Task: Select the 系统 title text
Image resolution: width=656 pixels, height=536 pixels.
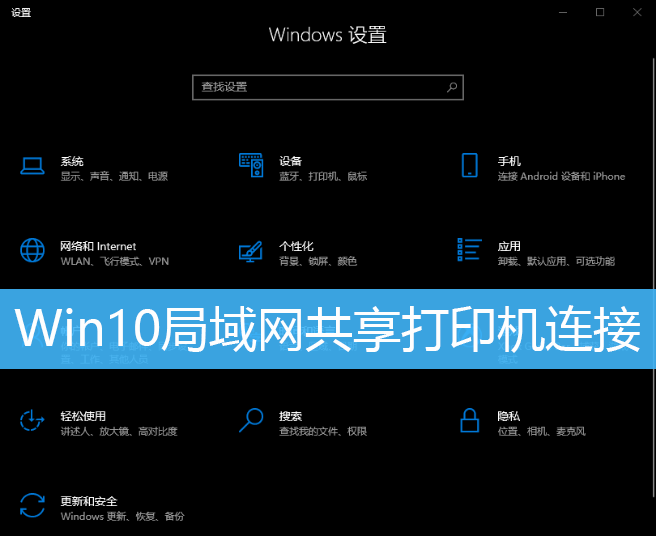Action: click(72, 161)
